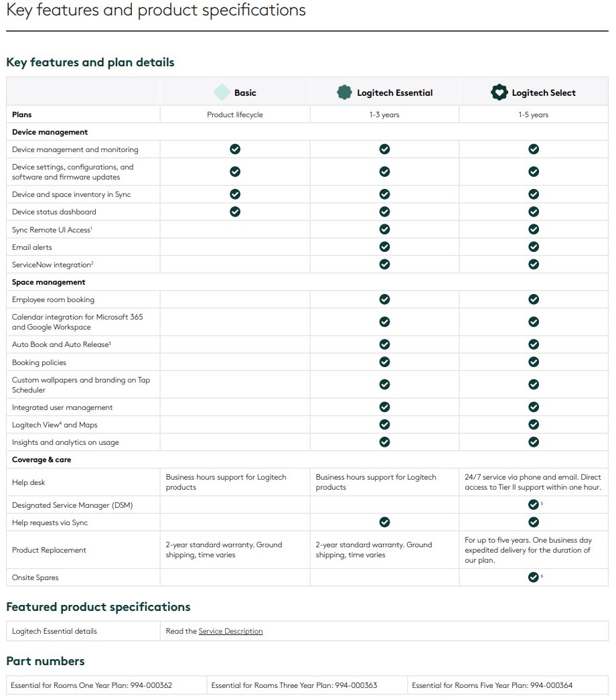Click the Logitech Select heart icon
The width and height of the screenshot is (616, 700).
pyautogui.click(x=499, y=92)
